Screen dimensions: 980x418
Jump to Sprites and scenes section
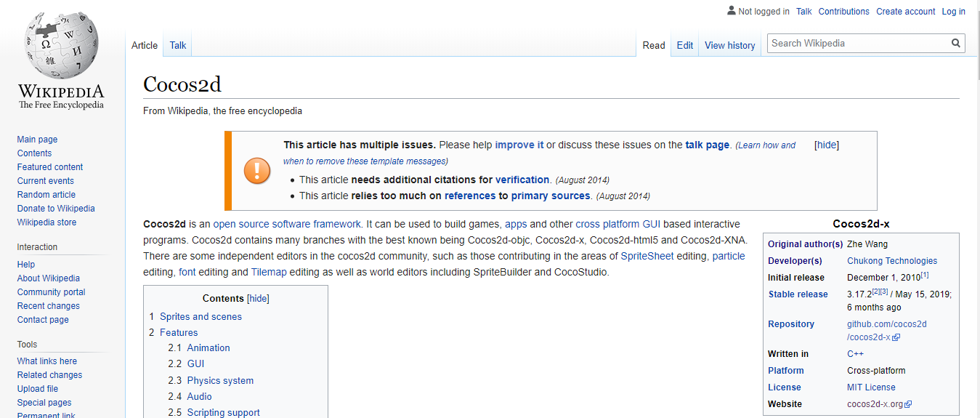point(201,316)
